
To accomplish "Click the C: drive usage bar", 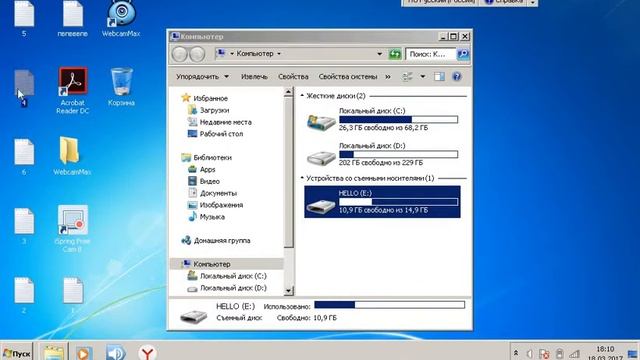I will click(x=398, y=119).
